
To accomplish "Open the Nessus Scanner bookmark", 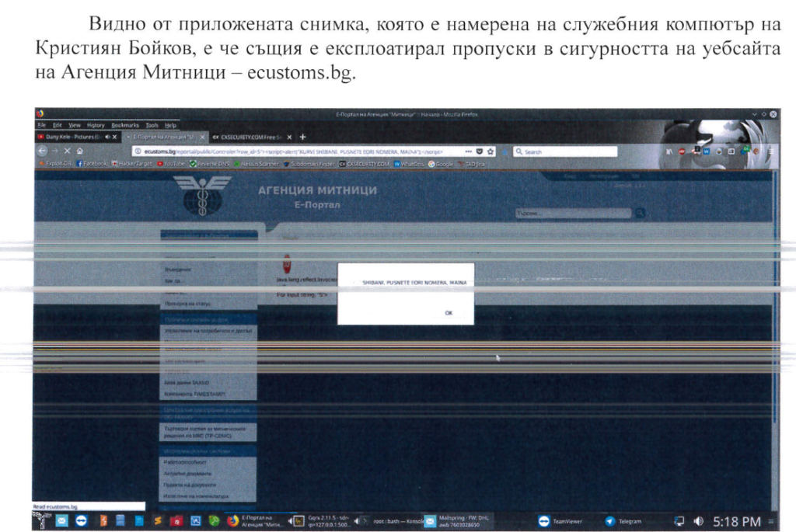I will pos(256,164).
